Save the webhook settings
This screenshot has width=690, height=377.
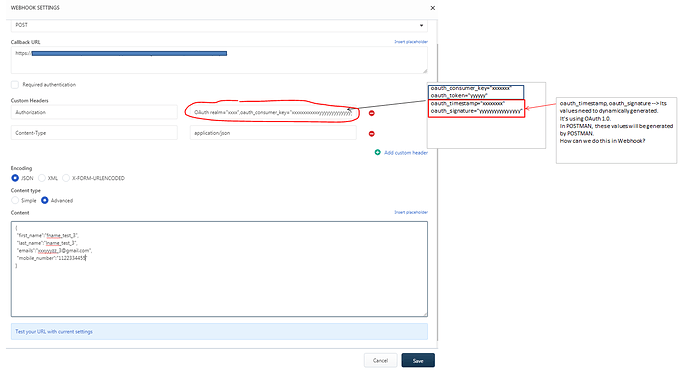point(418,360)
